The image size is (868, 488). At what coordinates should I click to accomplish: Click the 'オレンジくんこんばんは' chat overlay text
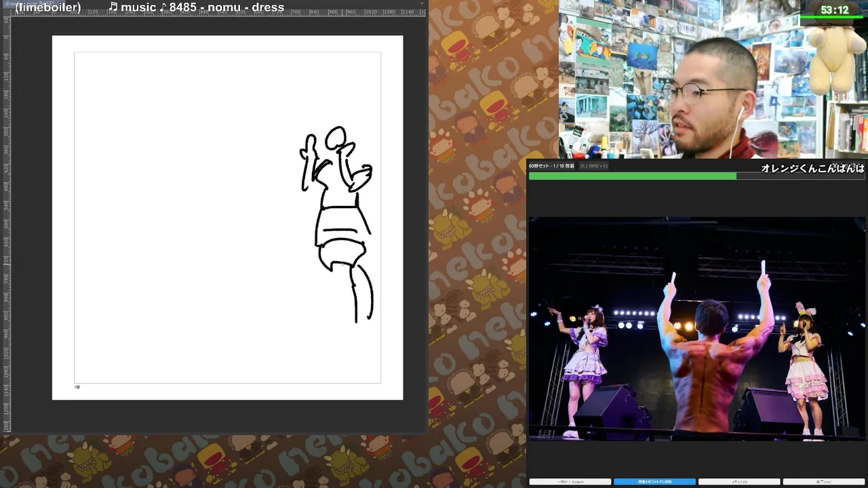[x=812, y=168]
